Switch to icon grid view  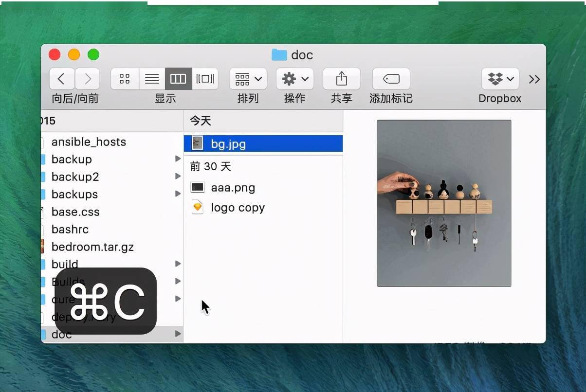(x=125, y=79)
